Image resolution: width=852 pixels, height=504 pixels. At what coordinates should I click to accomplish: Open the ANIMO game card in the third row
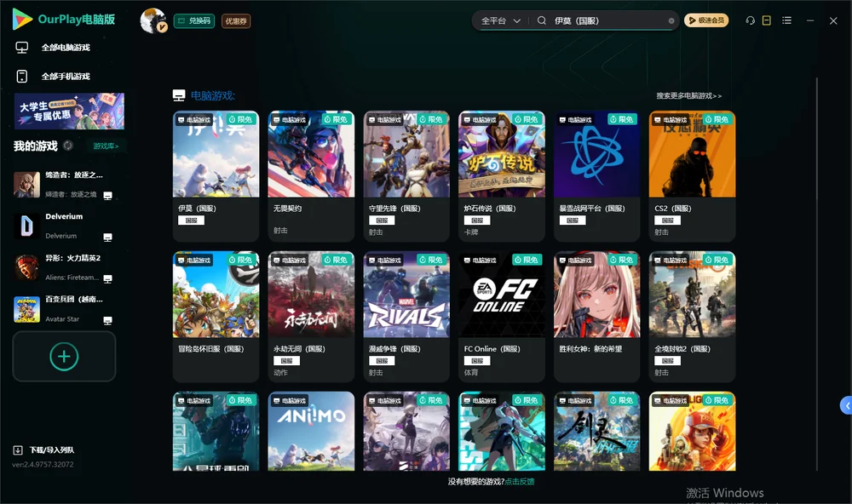[311, 432]
